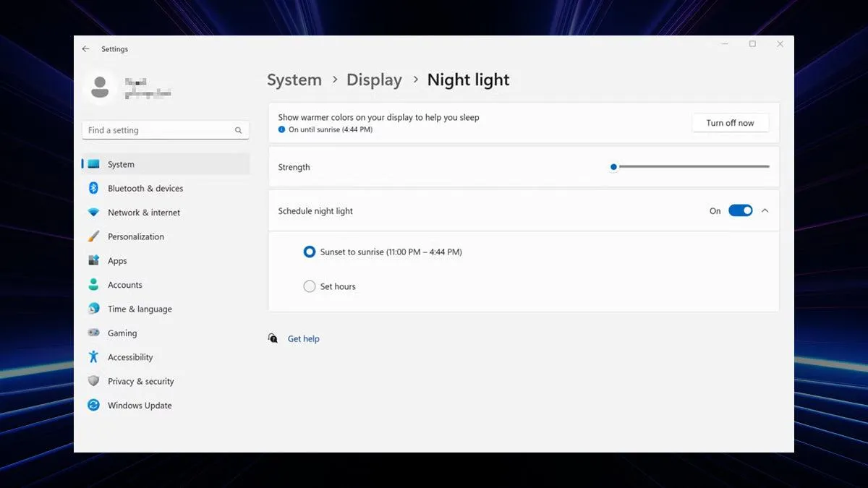Click the Find a setting search box
The width and height of the screenshot is (868, 488).
166,130
